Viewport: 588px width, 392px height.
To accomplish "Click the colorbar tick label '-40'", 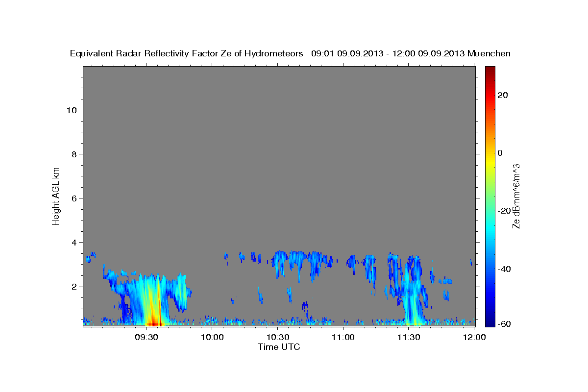I will click(x=503, y=269).
